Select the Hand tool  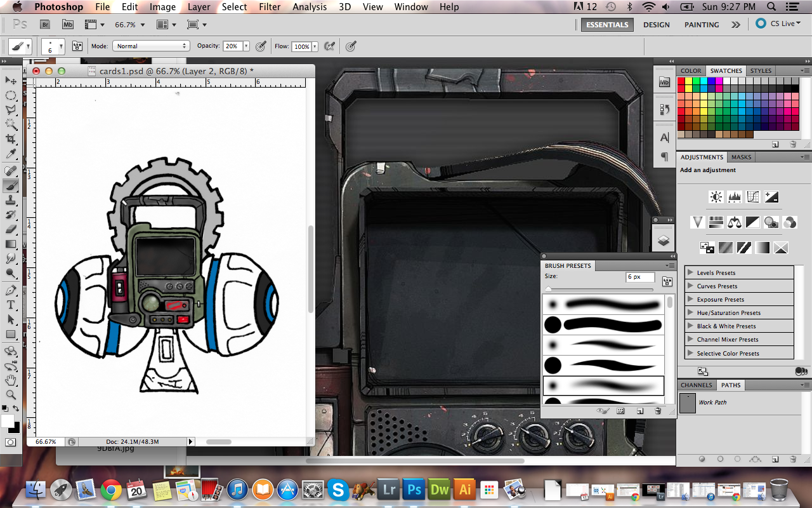point(11,380)
